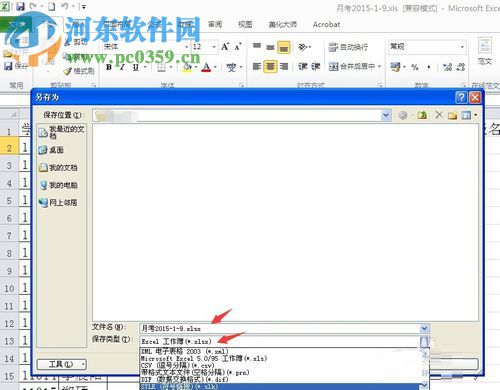Click the Decrease Font Size icon
Image resolution: width=500 pixels, height=390 pixels.
point(238,47)
